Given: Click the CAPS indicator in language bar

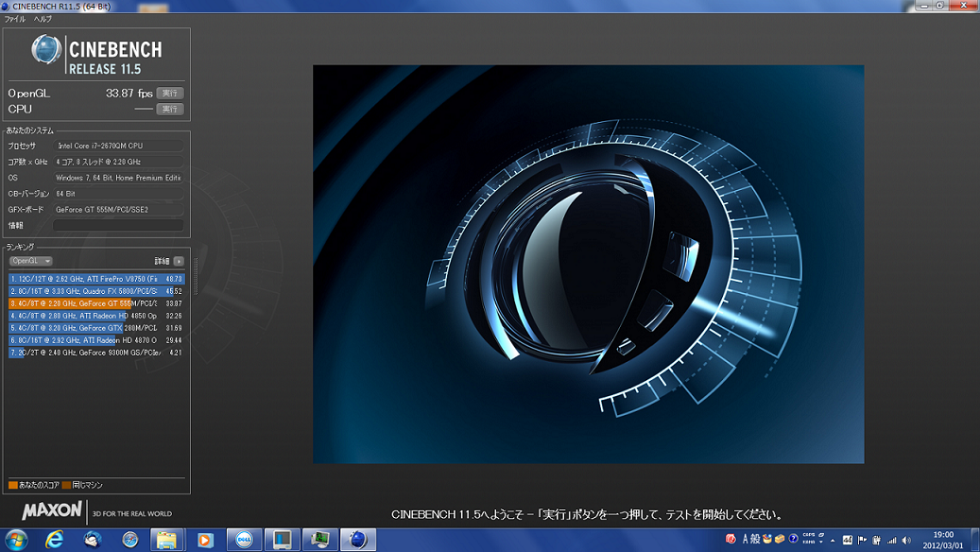Looking at the screenshot, I should pyautogui.click(x=808, y=535).
